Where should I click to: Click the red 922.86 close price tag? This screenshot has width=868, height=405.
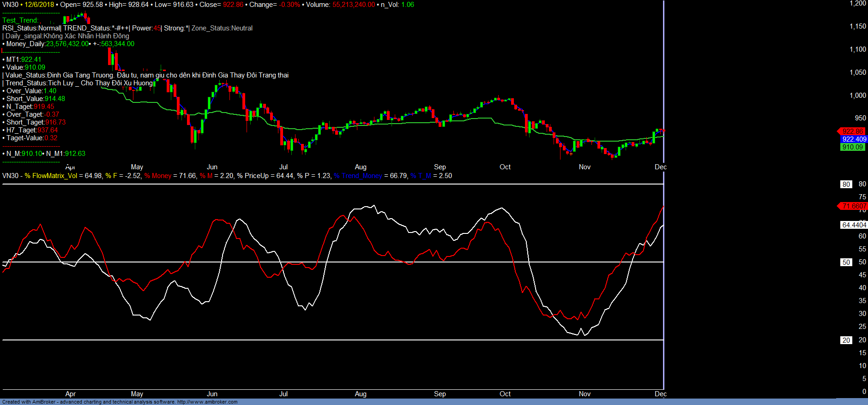pyautogui.click(x=852, y=131)
